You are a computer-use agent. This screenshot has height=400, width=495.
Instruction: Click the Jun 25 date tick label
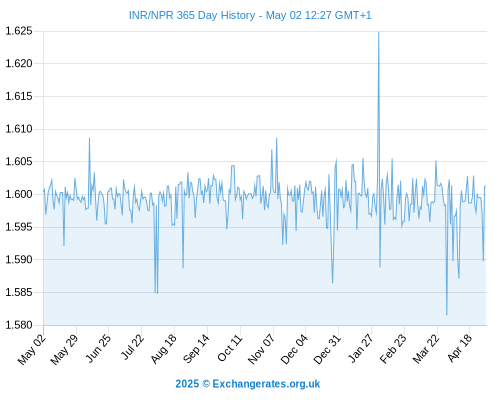coord(98,348)
